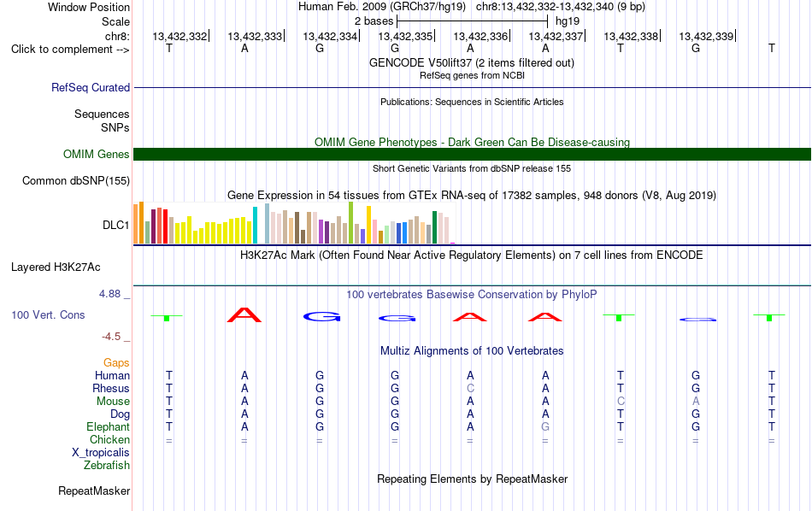The image size is (812, 511).
Task: Select the X_tropicalis alignment row label
Action: (101, 453)
